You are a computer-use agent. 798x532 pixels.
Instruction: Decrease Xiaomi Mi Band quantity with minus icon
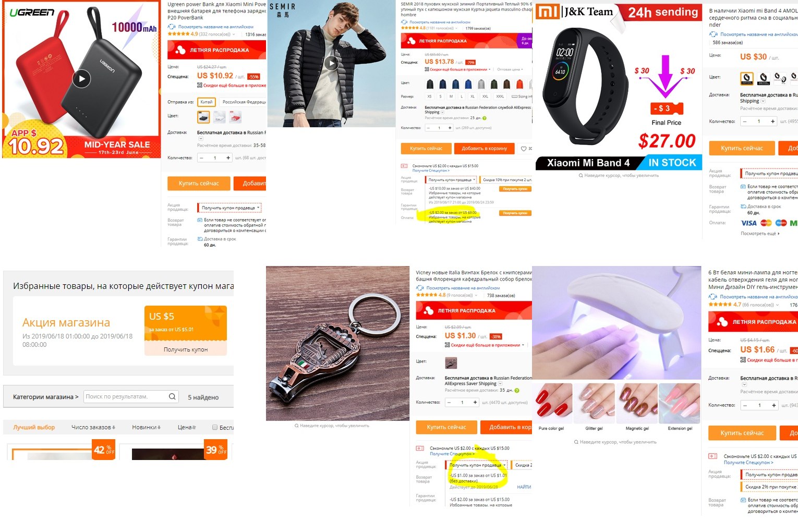point(745,121)
